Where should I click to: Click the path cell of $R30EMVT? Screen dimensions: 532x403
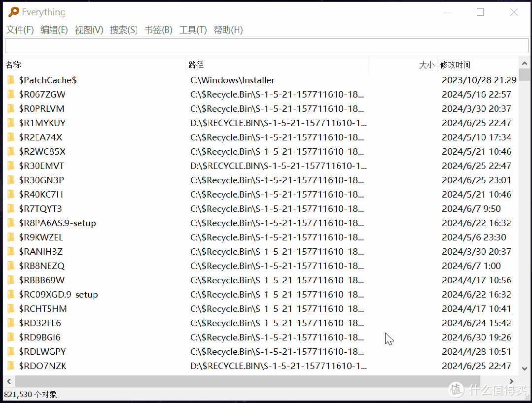[x=279, y=166]
